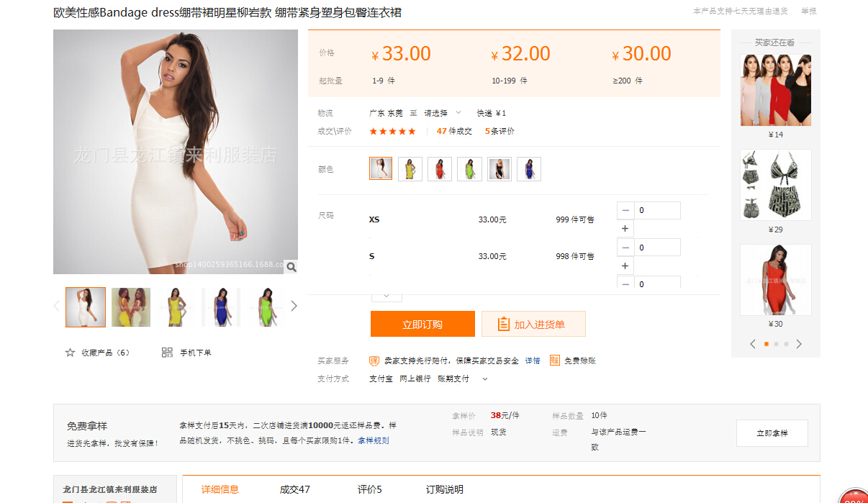Expand the size list chevron
This screenshot has width=868, height=503.
[386, 295]
